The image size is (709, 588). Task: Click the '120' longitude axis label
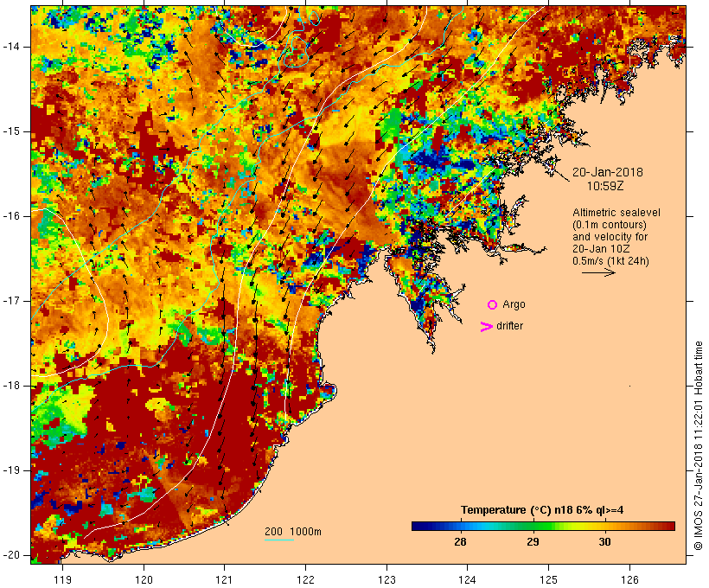tap(144, 580)
